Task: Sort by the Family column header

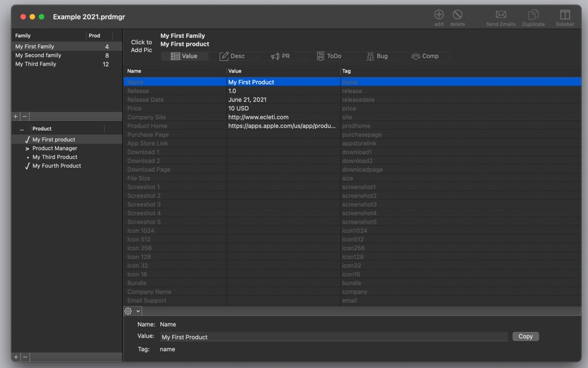Action: tap(49, 36)
